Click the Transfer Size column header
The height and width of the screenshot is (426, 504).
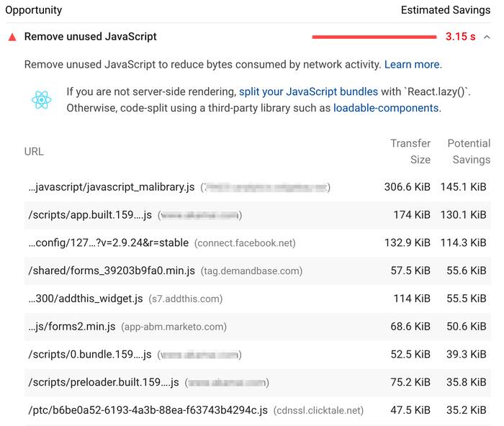pos(410,151)
